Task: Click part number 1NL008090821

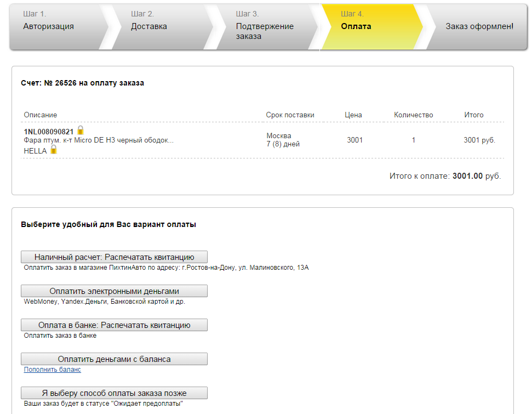Action: [x=49, y=132]
